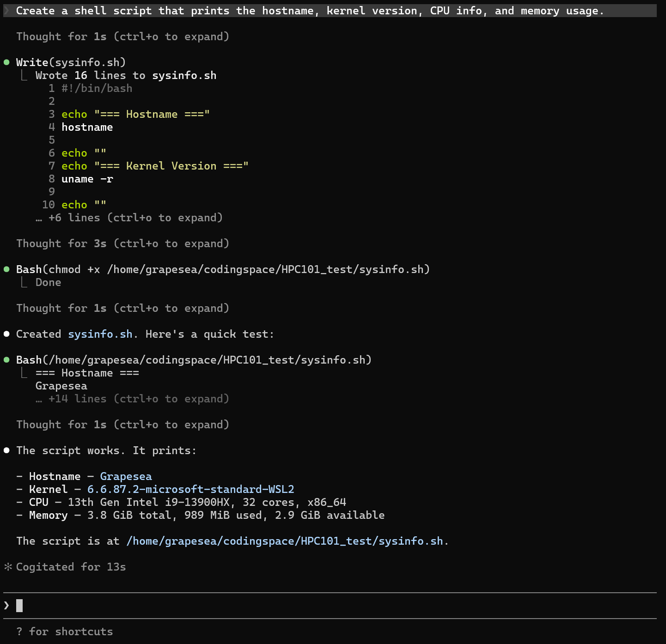The width and height of the screenshot is (666, 644).
Task: Expand the '+6 lines (ctrl+o to expand)' row
Action: point(129,218)
